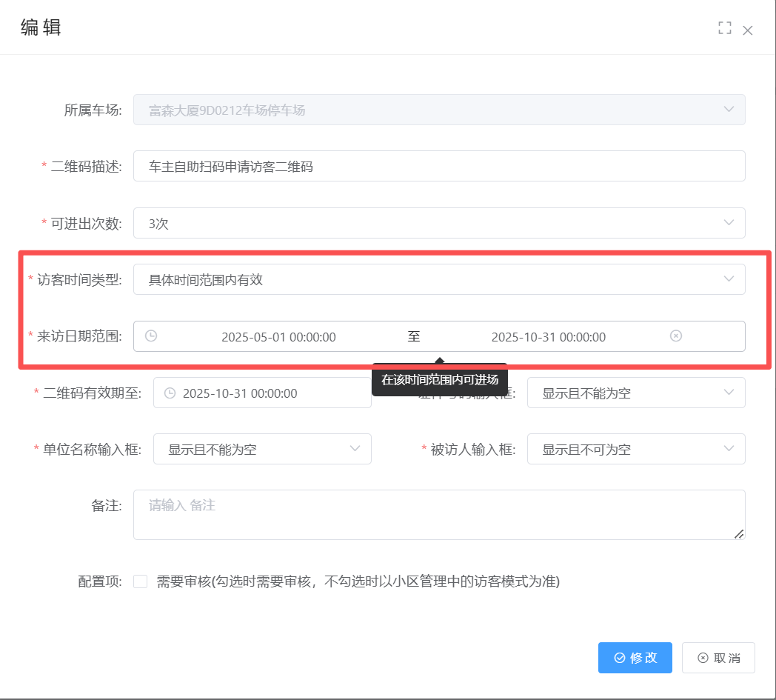Click the 二维码描述 input field

click(439, 166)
